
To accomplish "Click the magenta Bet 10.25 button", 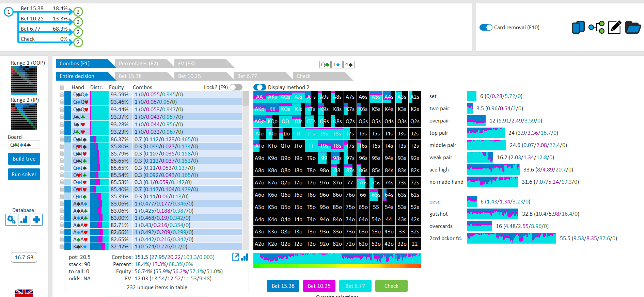I will coord(319,286).
